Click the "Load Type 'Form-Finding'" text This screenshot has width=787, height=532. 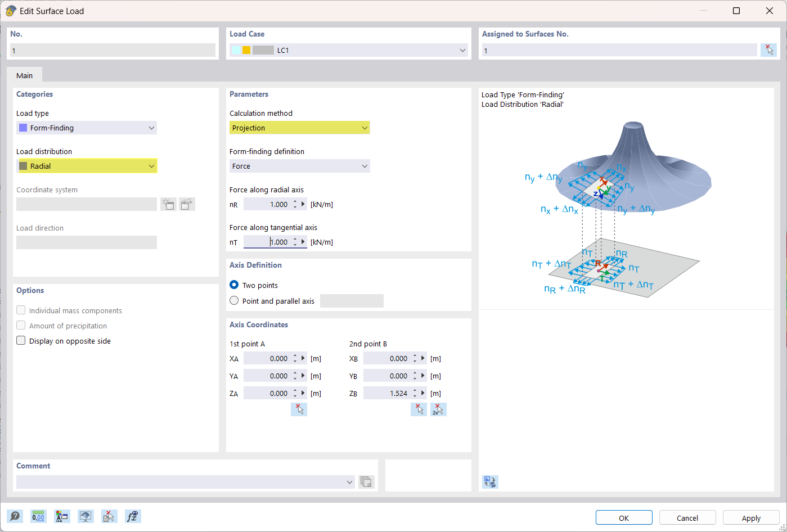(523, 94)
